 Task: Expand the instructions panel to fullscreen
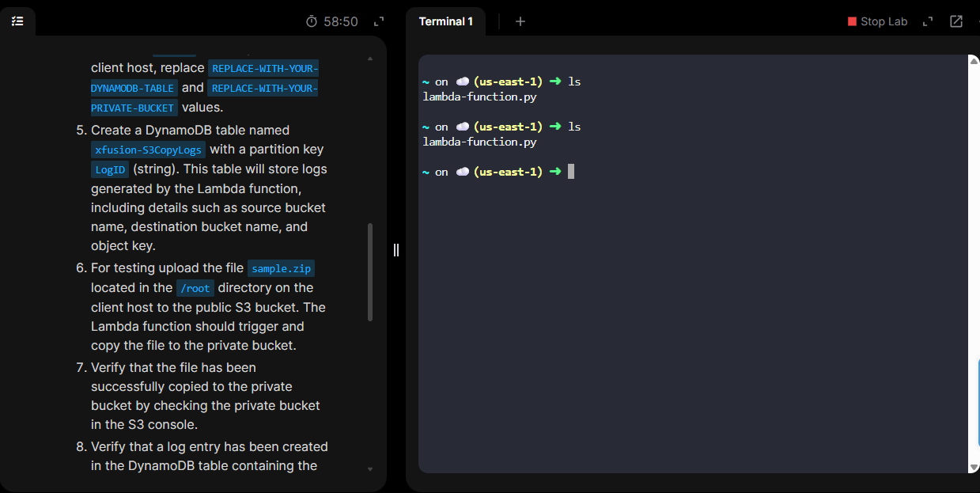click(379, 21)
